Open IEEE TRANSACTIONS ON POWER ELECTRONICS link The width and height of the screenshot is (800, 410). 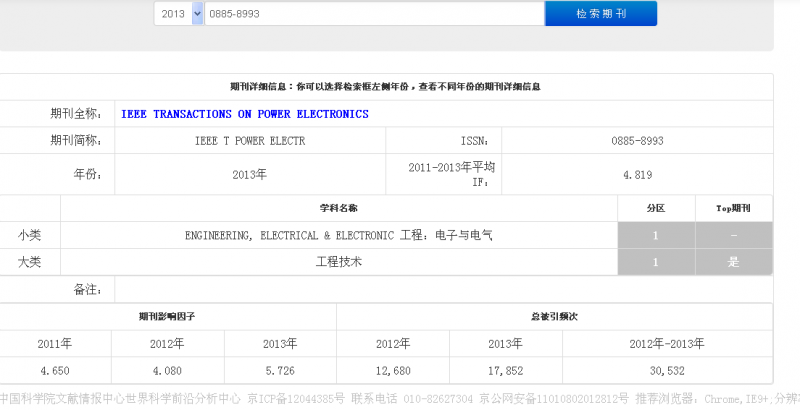(245, 114)
